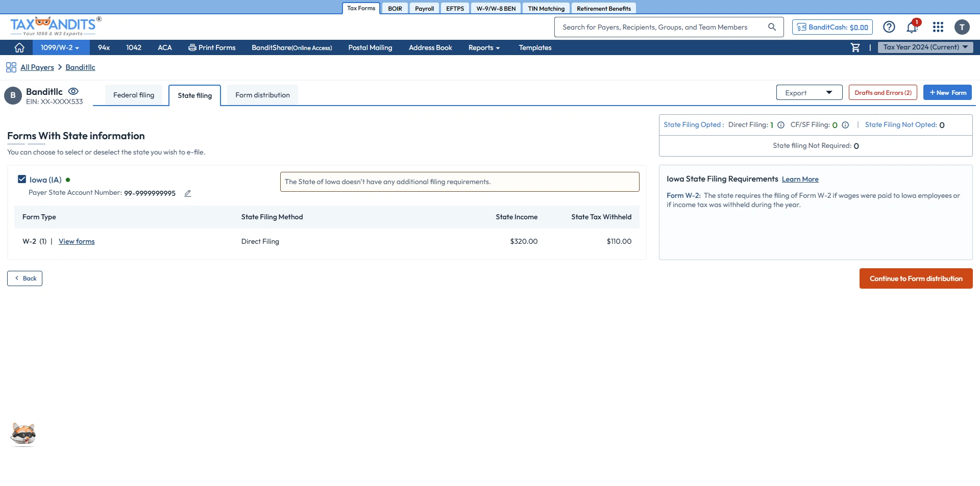Viewport: 980px width, 486px height.
Task: Open BanditShare (Online Access)
Action: click(292, 47)
